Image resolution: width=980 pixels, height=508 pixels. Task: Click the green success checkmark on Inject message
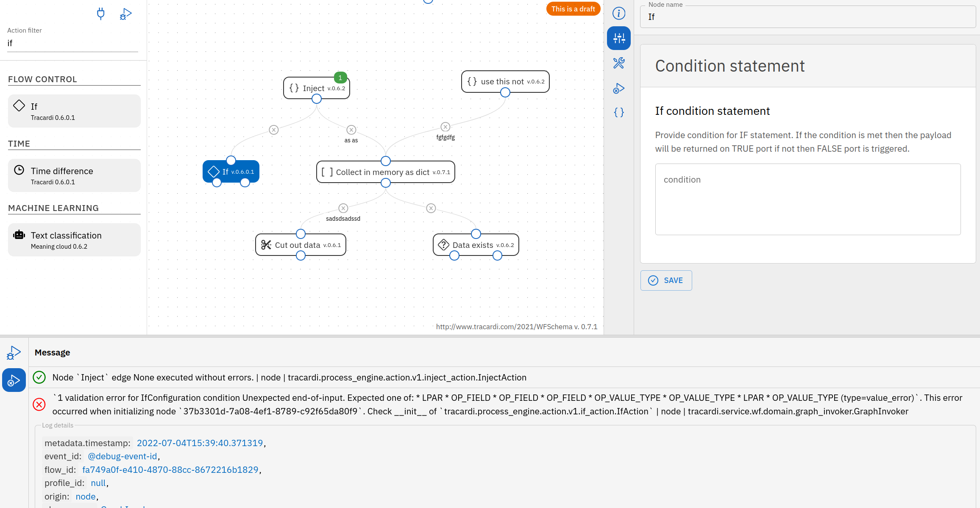point(39,377)
